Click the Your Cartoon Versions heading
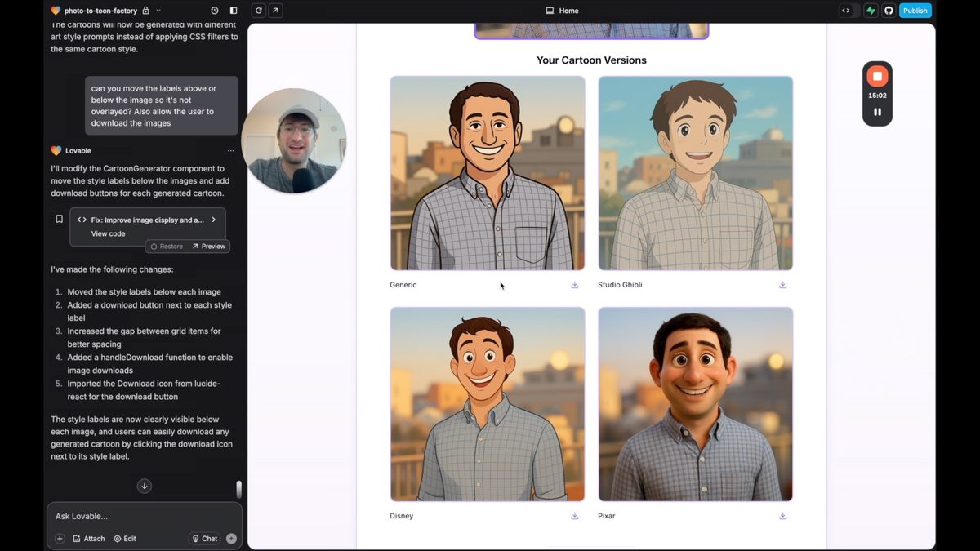Screen dimensions: 980x551 (591, 60)
